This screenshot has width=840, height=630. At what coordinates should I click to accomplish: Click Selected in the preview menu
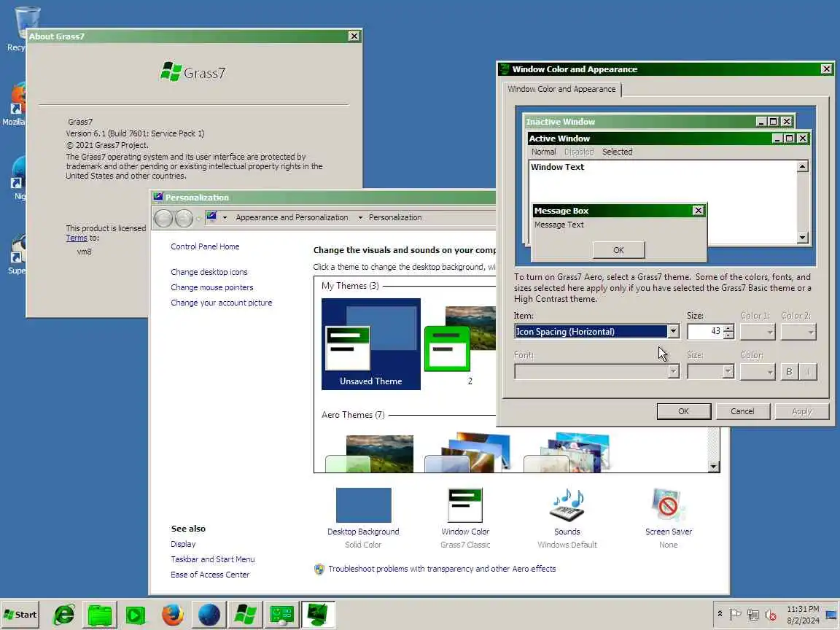click(x=617, y=152)
